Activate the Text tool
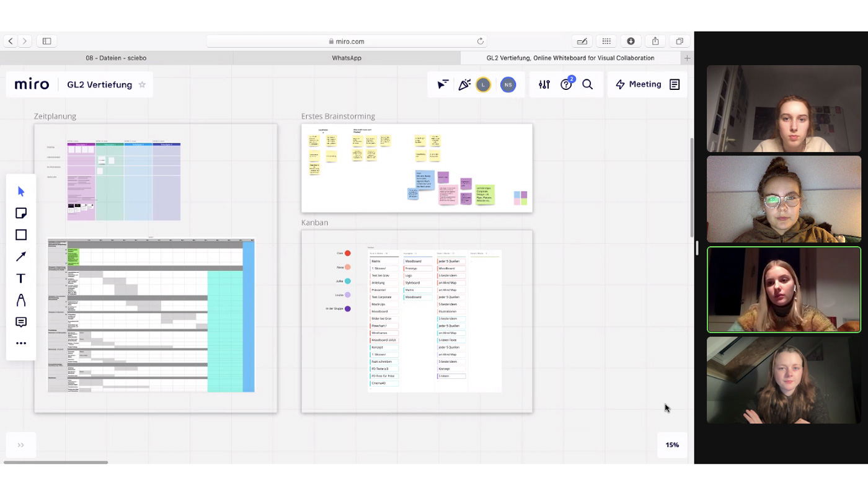868x496 pixels. (21, 278)
